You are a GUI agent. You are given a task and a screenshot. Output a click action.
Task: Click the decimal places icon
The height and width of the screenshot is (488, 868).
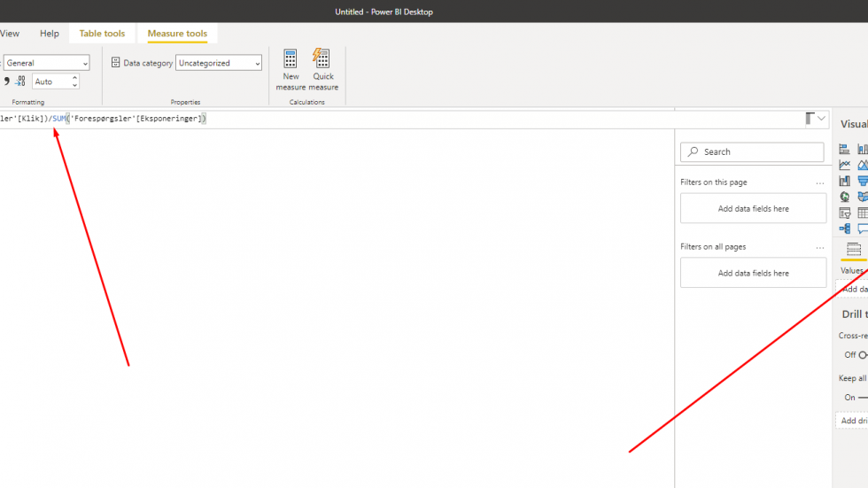(20, 81)
